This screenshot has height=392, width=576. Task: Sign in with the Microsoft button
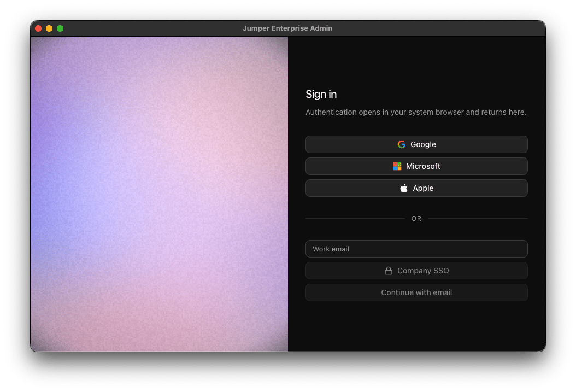(416, 166)
